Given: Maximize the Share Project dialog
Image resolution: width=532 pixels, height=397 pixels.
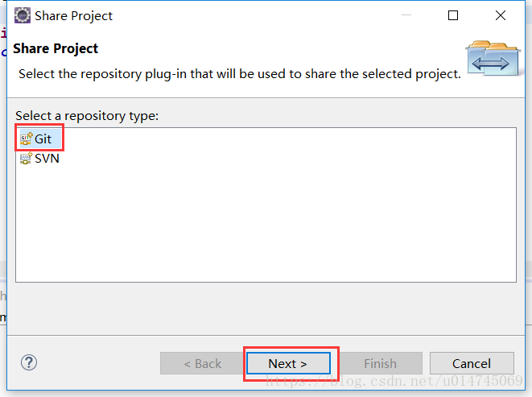Looking at the screenshot, I should click(x=453, y=15).
